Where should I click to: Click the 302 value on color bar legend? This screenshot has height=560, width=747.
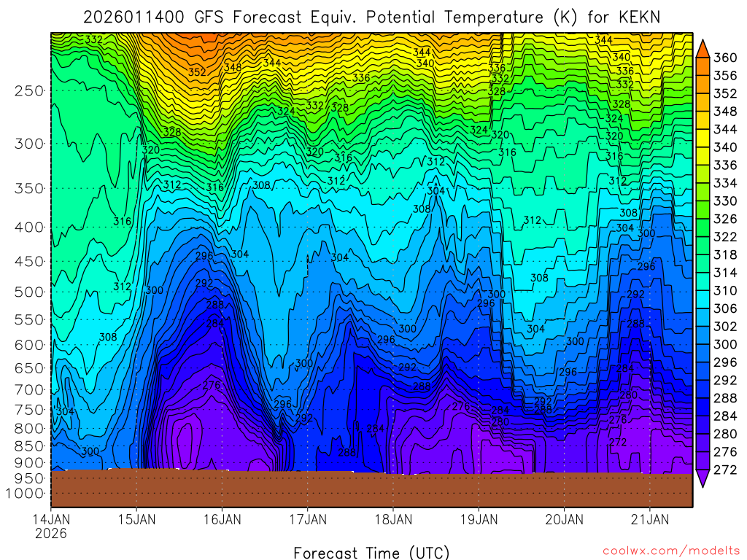(x=725, y=326)
